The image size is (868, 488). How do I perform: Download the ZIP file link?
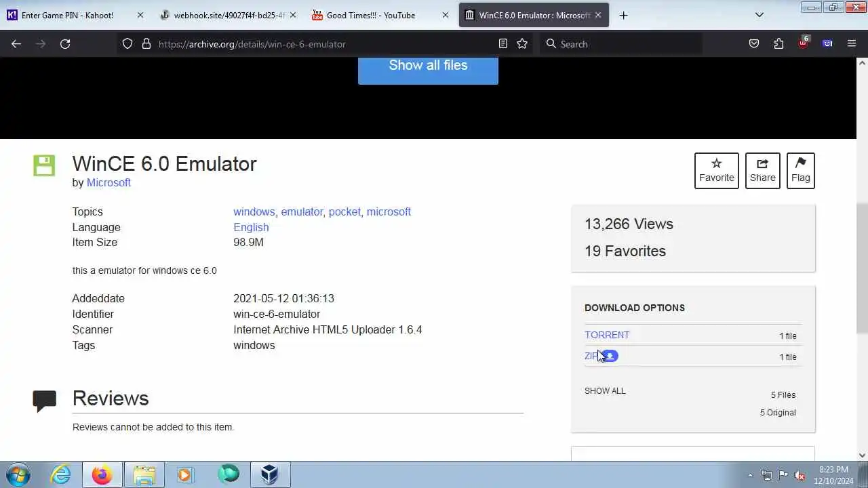(x=591, y=356)
